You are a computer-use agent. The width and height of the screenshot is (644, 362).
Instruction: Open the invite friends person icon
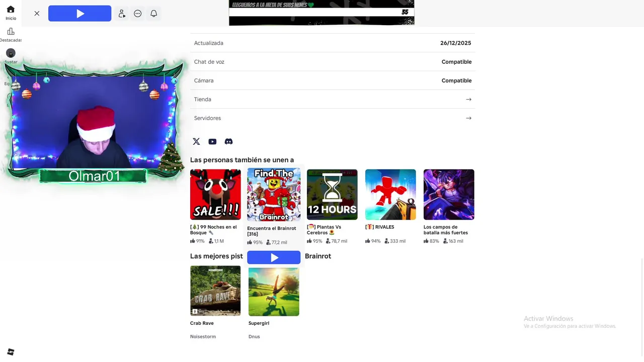click(122, 14)
